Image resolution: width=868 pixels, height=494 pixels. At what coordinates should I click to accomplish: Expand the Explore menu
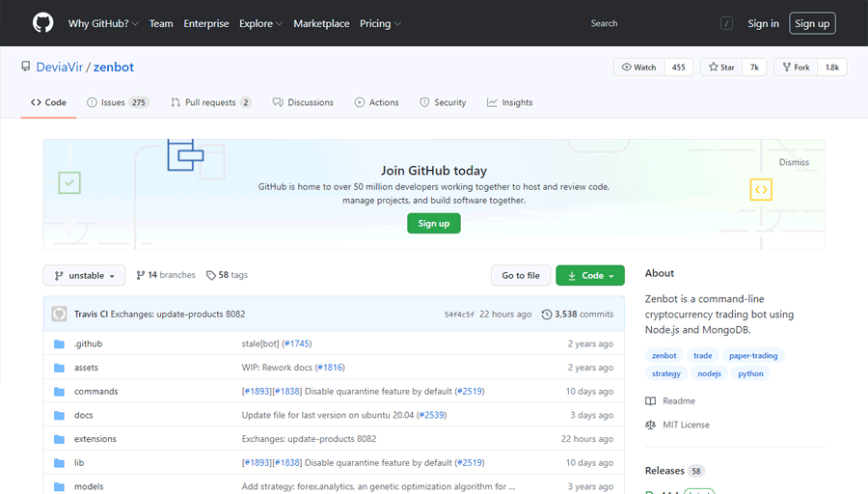point(260,23)
